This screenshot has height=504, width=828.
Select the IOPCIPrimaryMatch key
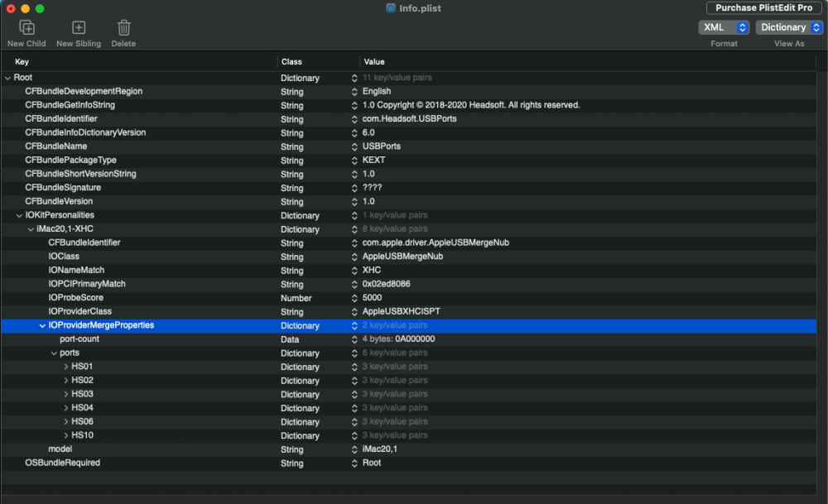point(87,283)
